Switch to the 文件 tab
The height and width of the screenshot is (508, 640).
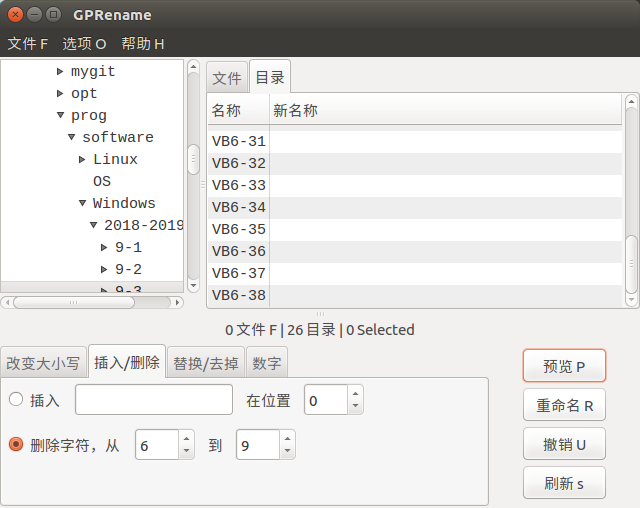(227, 78)
